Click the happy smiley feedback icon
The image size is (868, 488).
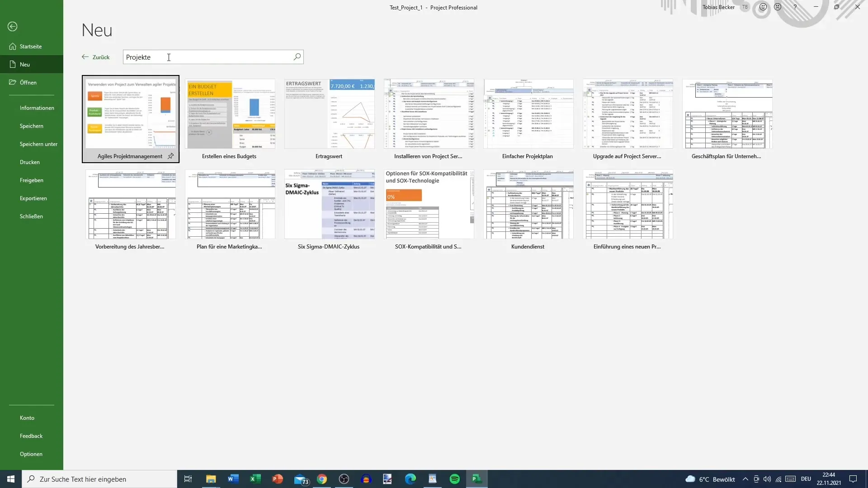pyautogui.click(x=763, y=7)
